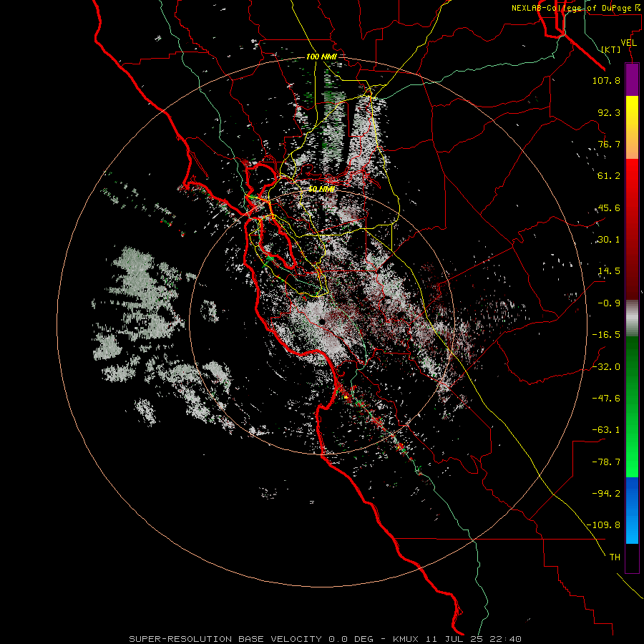Select the -78.7 legend value
The image size is (644, 644).
(606, 462)
